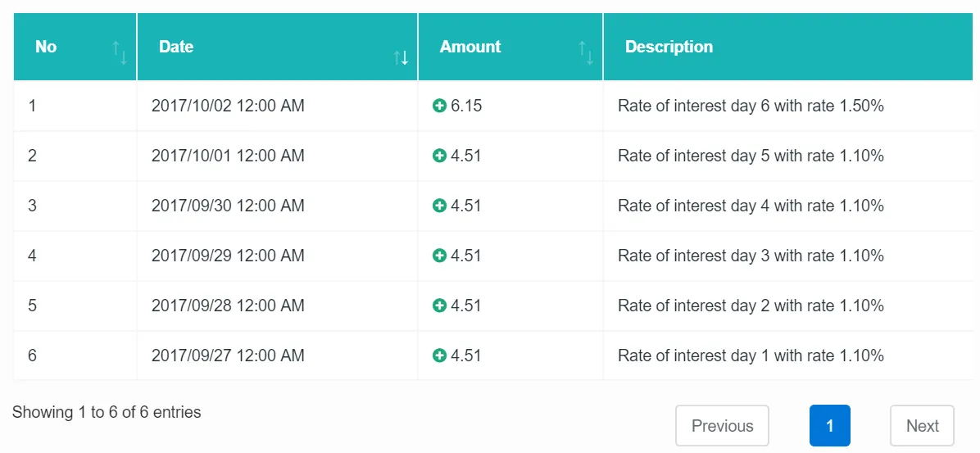Select page 1 in pagination
Image resolution: width=980 pixels, height=453 pixels.
(x=830, y=426)
